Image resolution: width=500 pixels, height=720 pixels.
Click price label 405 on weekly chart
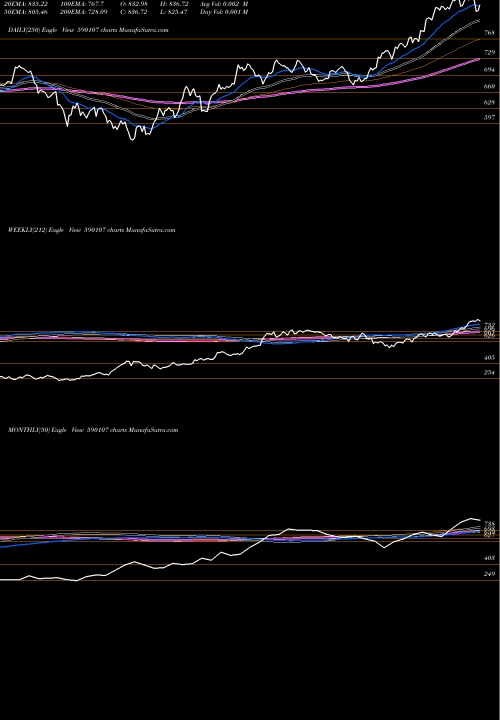489,357
